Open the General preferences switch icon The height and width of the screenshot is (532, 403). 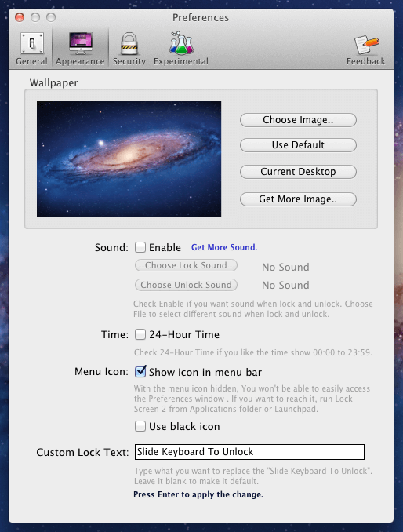tap(32, 43)
